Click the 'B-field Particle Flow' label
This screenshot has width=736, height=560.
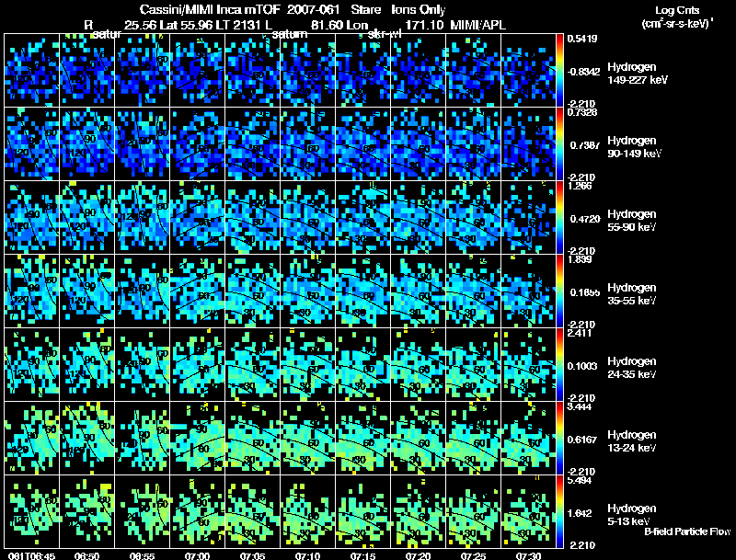tap(687, 531)
